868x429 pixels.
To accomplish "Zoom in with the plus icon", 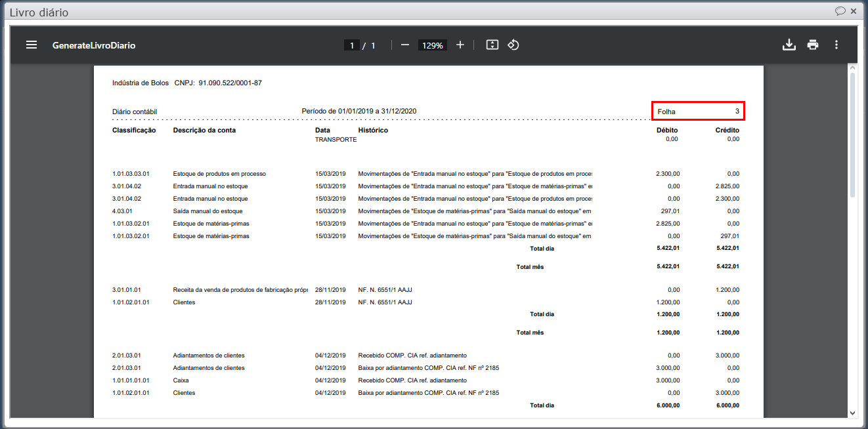I will coord(460,45).
